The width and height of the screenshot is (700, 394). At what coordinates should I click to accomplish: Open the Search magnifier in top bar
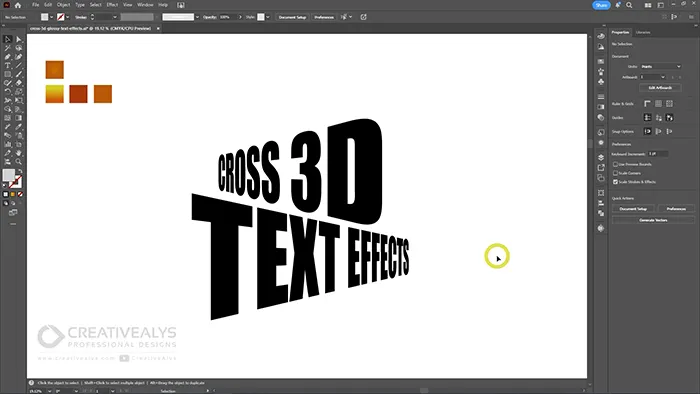tap(629, 5)
